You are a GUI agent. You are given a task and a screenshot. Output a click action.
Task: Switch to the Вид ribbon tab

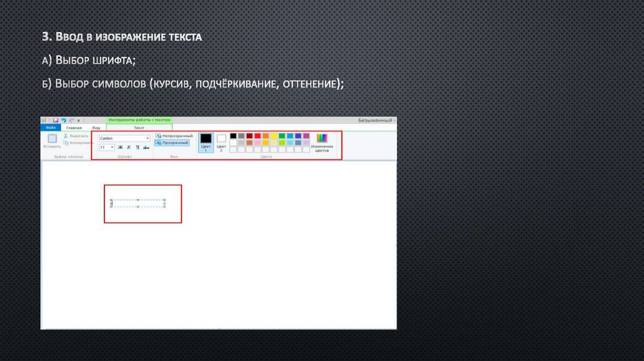click(96, 128)
